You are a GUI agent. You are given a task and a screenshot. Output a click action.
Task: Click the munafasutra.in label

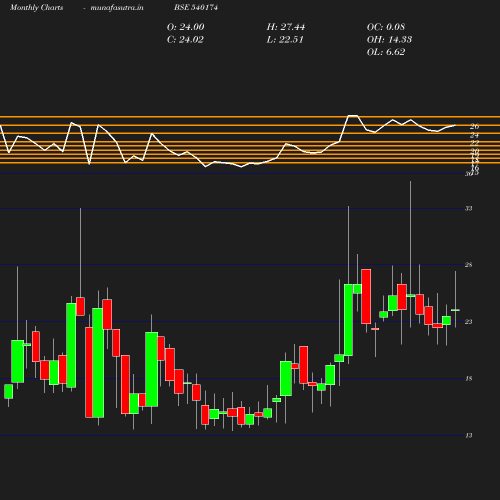pos(117,8)
